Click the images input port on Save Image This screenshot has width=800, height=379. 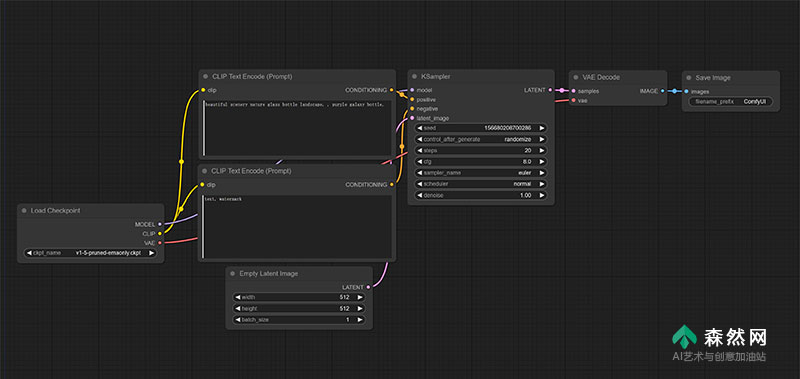point(686,91)
